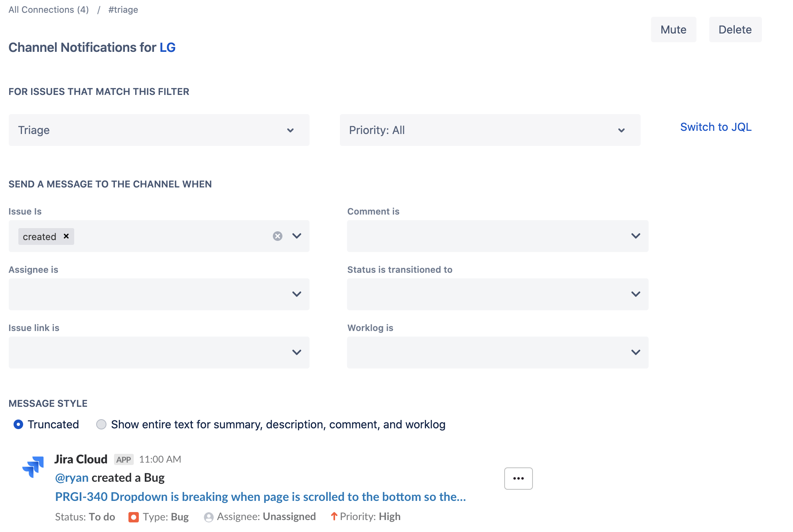Select Show entire text radio option
793x532 pixels.
click(101, 424)
